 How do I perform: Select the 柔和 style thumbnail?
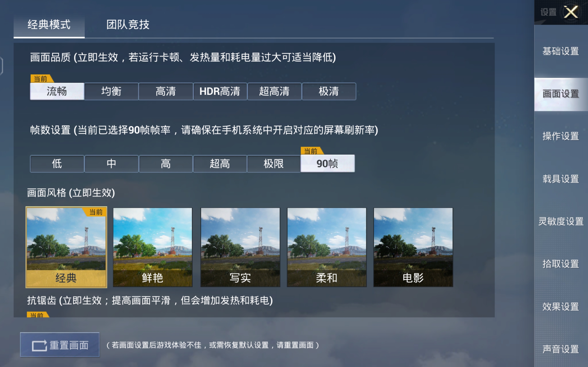(x=327, y=247)
